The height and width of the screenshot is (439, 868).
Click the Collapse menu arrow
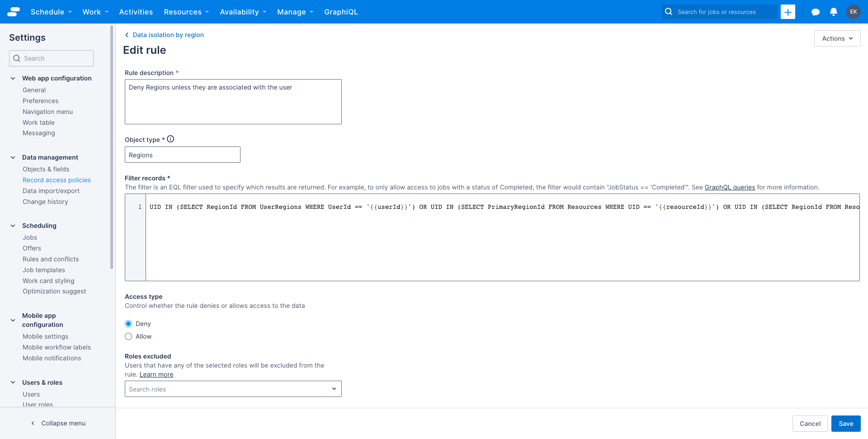coord(33,423)
